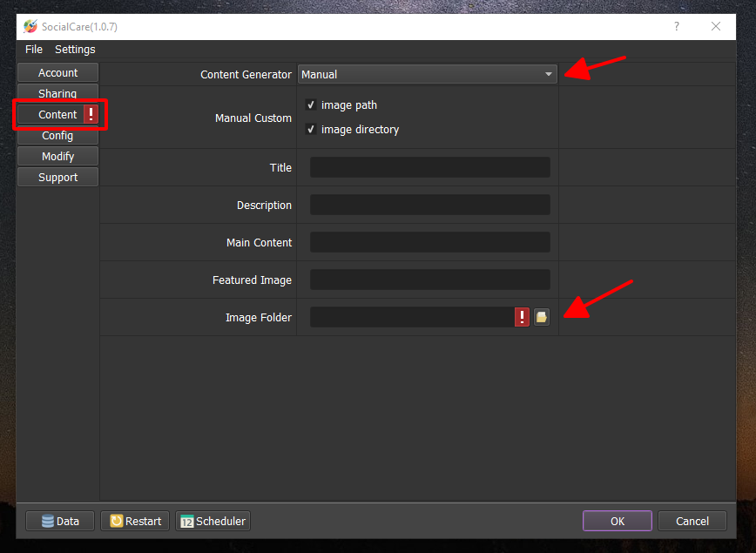This screenshot has width=756, height=553.
Task: Open the Scheduler button
Action: (x=213, y=521)
